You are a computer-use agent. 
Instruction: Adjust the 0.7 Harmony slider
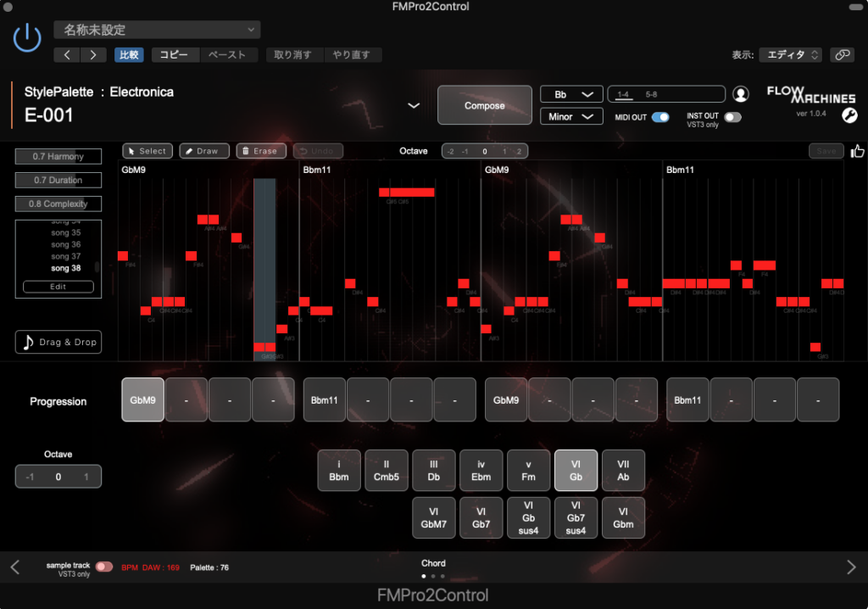(58, 156)
